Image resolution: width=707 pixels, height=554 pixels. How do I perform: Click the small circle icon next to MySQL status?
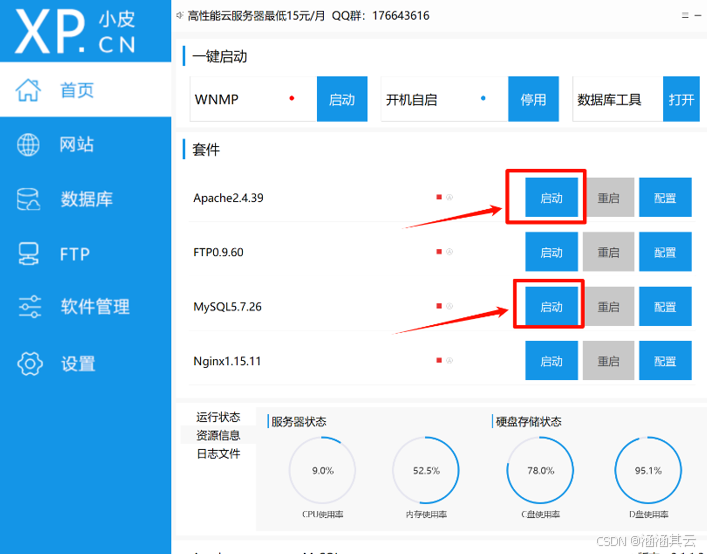449,306
